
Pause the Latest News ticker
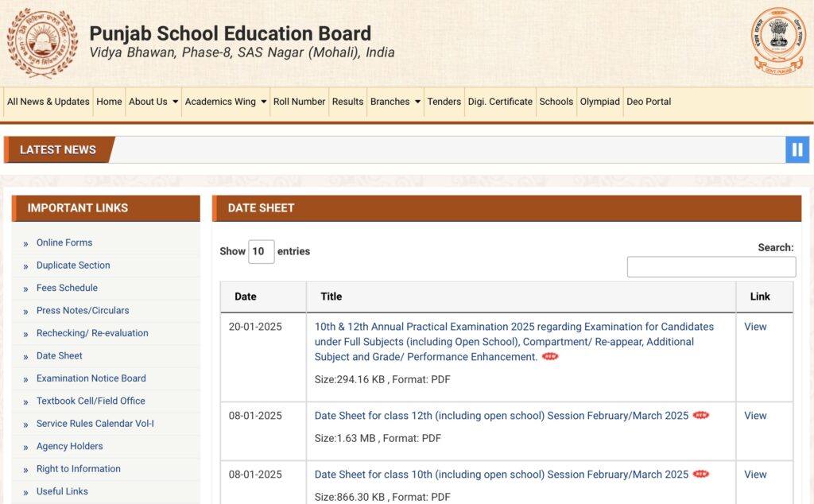(x=797, y=150)
